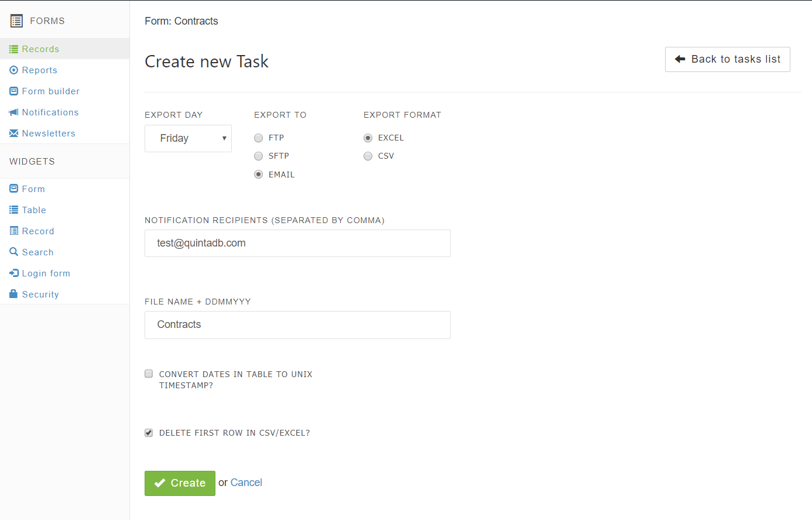812x520 pixels.
Task: Select EMAIL export destination
Action: (x=258, y=175)
